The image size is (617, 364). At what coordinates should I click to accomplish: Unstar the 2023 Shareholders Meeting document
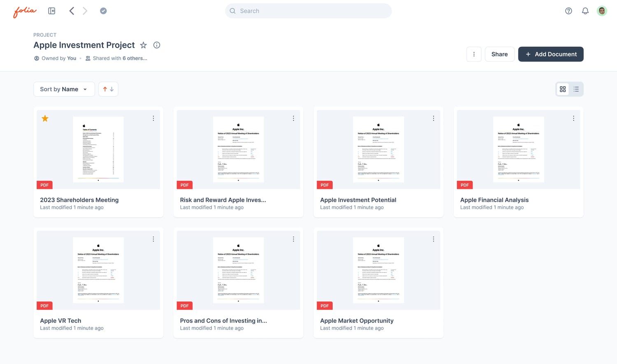point(45,119)
